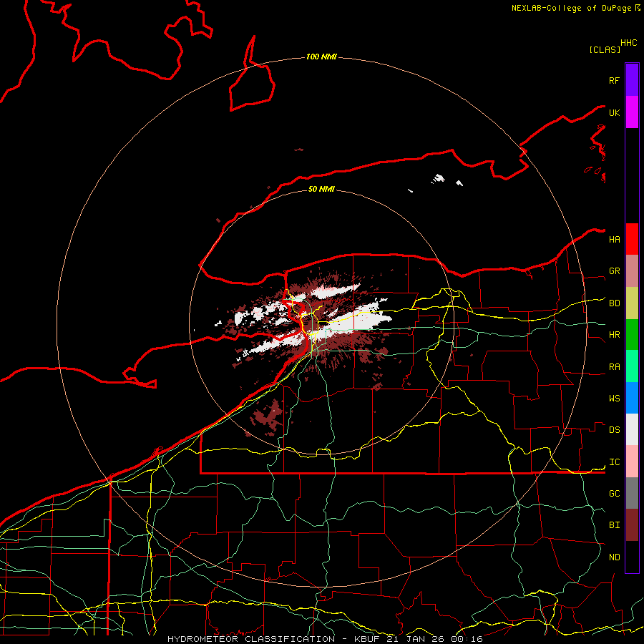Viewport: 644px width, 644px height.
Task: Click the IC pink legend swatch
Action: [x=632, y=462]
